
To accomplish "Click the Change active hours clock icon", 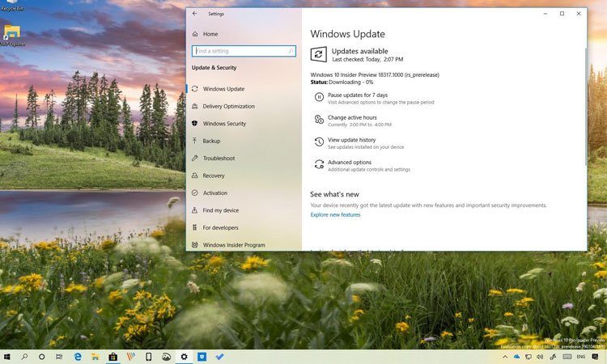I will pos(319,120).
